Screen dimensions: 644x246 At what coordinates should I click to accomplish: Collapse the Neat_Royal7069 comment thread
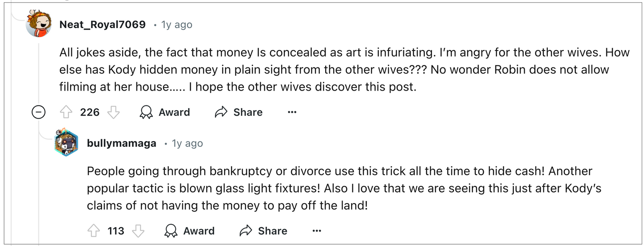pos(38,113)
